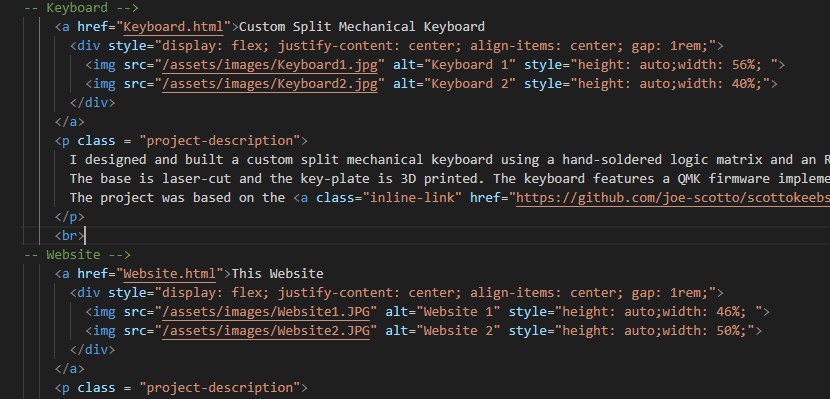Click the text 'This Website'
This screenshot has height=399, width=830.
pos(277,274)
